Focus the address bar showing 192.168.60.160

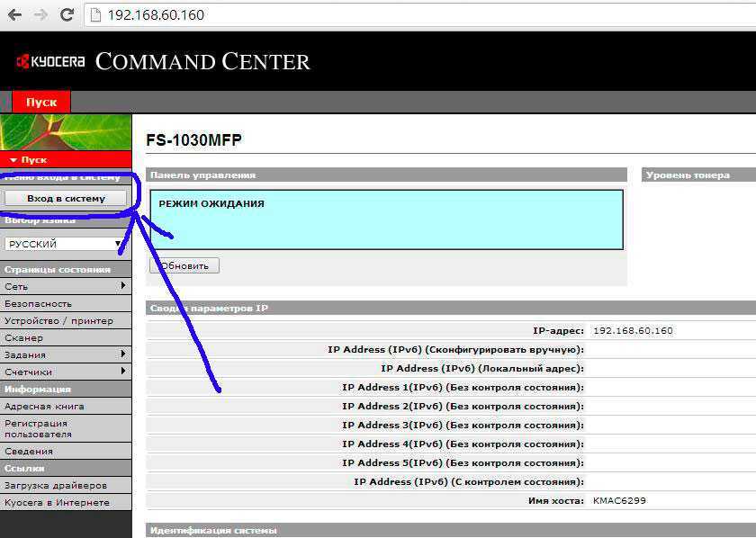(x=419, y=15)
